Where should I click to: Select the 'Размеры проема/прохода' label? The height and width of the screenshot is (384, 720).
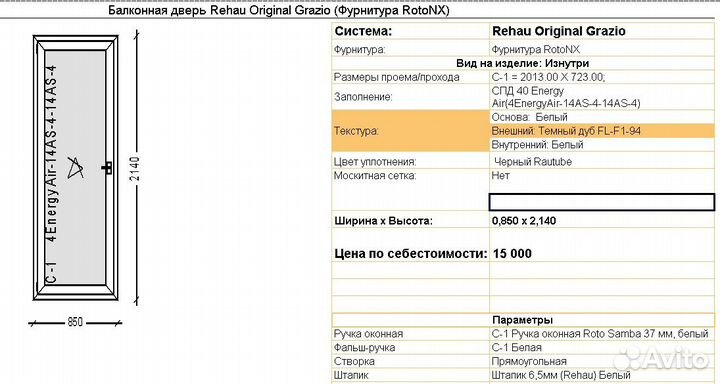[396, 77]
